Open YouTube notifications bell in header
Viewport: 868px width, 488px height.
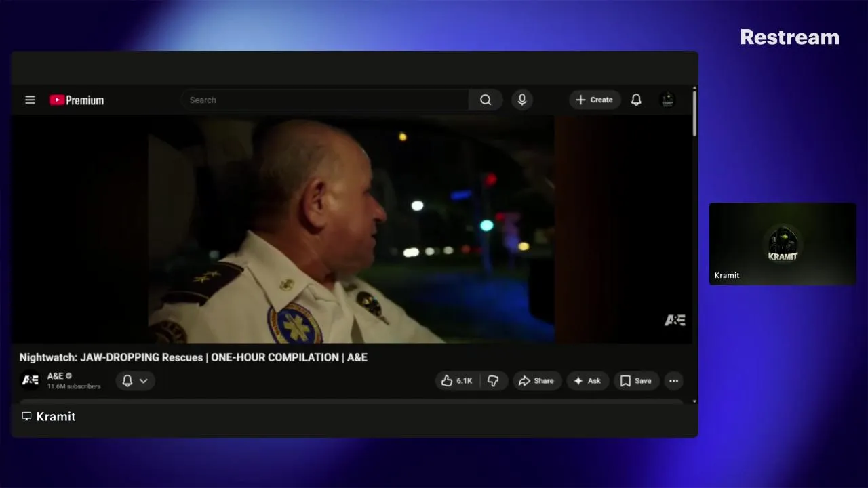636,100
